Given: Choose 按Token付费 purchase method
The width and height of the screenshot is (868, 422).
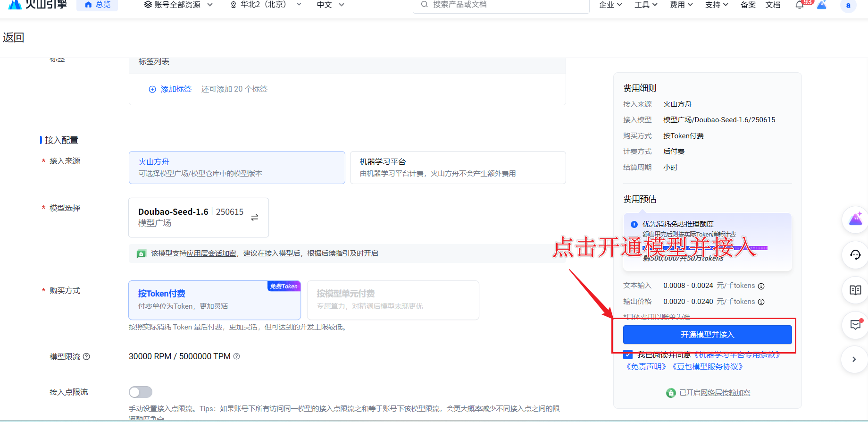Looking at the screenshot, I should tap(215, 300).
